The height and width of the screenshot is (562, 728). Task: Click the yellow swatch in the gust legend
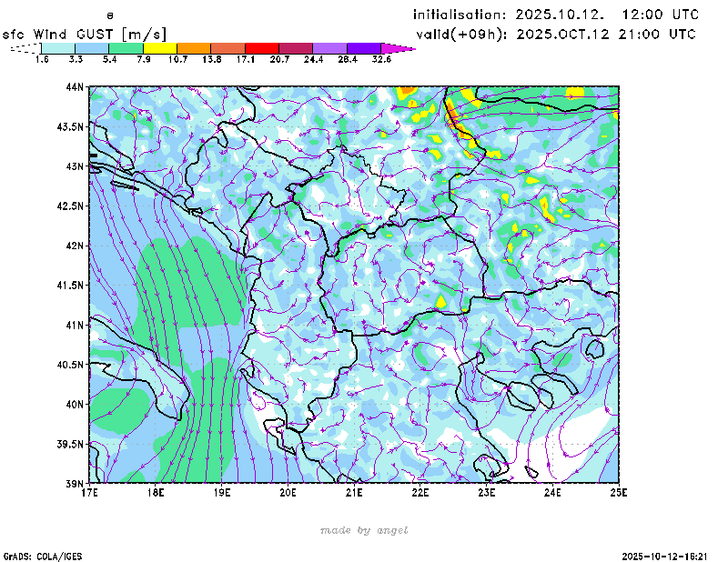click(x=159, y=47)
